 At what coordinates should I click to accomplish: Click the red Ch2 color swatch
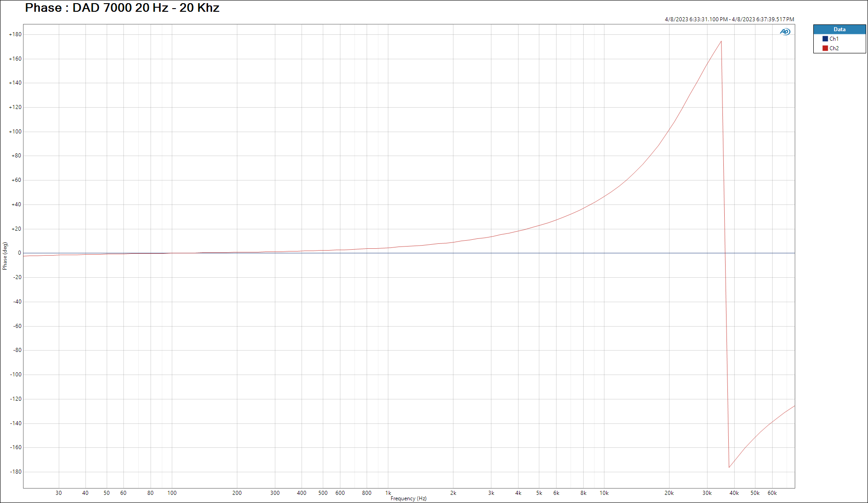pos(825,48)
